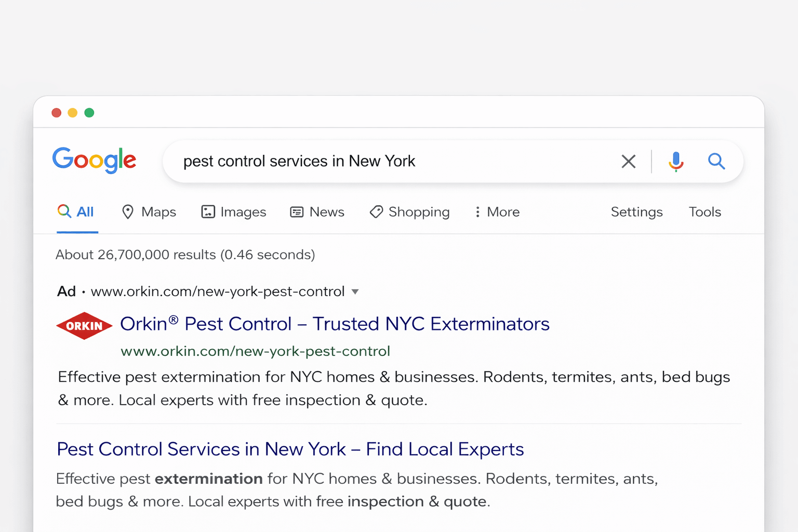Click the green orkin.com URL link
798x532 pixels.
[255, 352]
